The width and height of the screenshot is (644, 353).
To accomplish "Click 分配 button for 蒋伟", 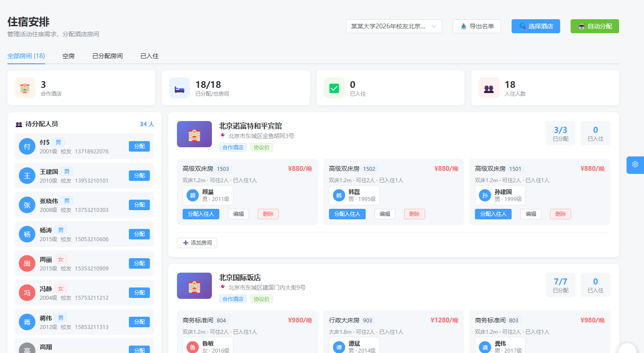I will point(139,322).
